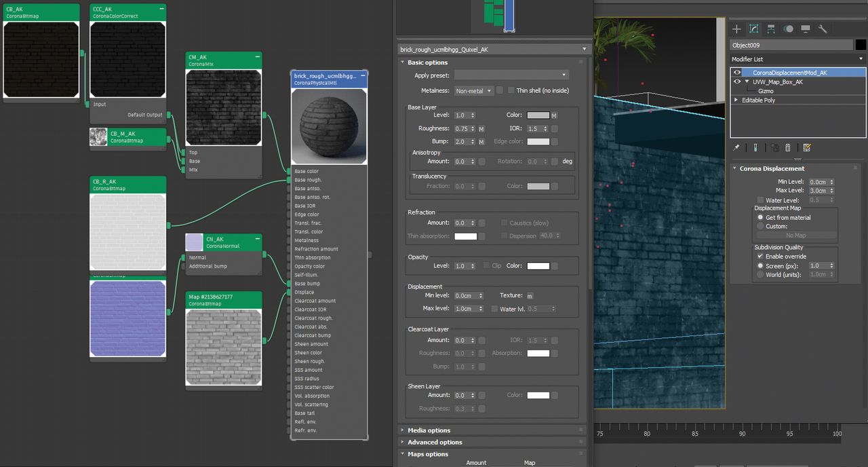
Task: Open the Display panel monitor icon
Action: 805,29
